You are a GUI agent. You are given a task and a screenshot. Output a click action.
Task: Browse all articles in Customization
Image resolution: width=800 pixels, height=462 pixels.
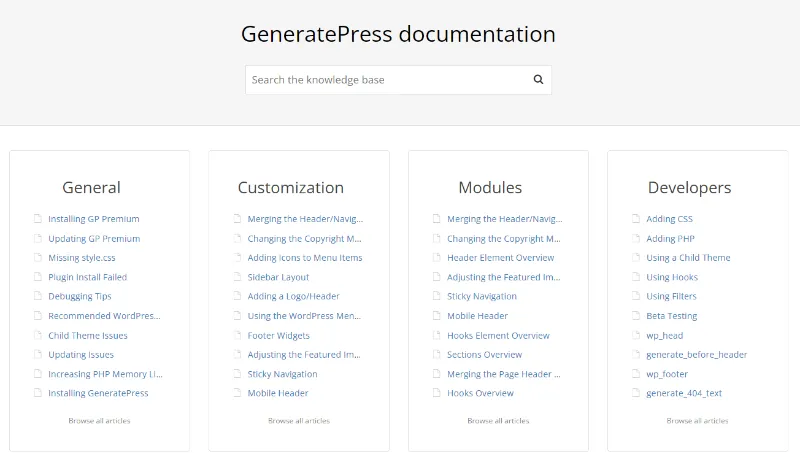(x=299, y=421)
